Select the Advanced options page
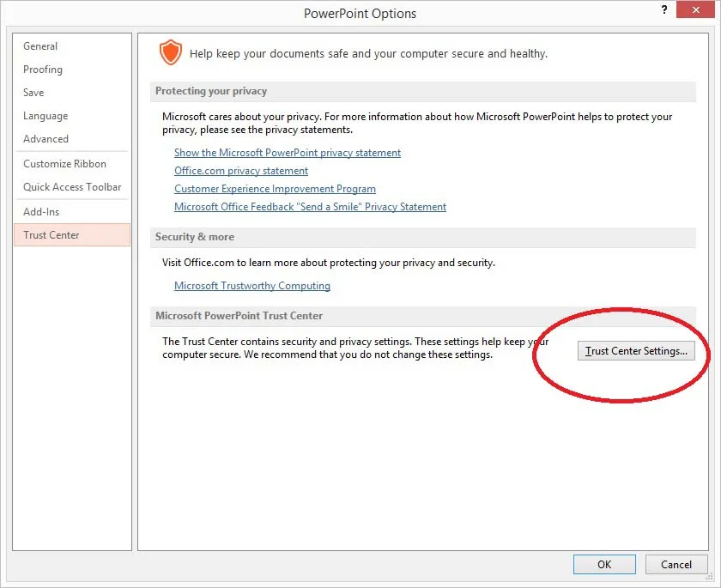Screen dimensions: 721x588 pos(45,138)
